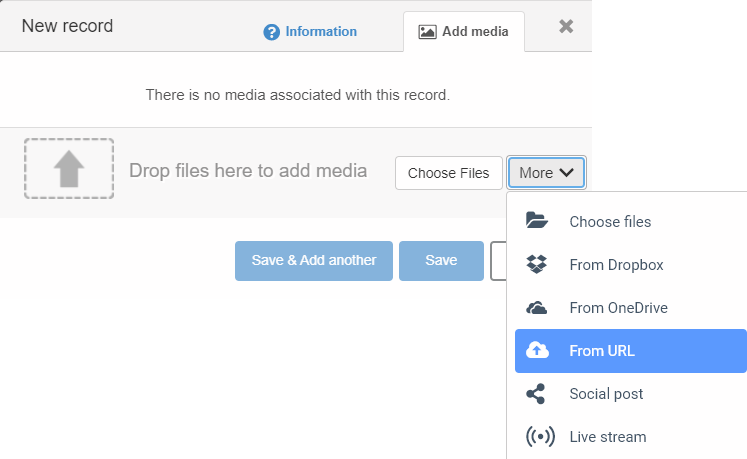The height and width of the screenshot is (459, 747).
Task: Select Social post menu option
Action: click(x=631, y=394)
